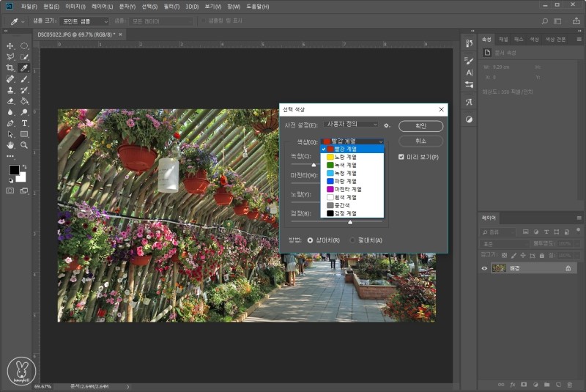586x392 pixels.
Task: Choose the Zoom tool in toolbar
Action: click(x=24, y=145)
